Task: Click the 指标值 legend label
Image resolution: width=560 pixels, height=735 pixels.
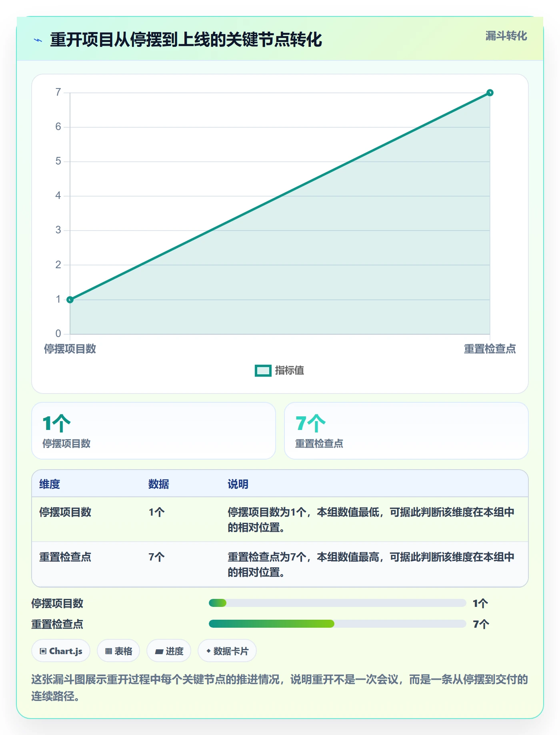Action: (290, 371)
